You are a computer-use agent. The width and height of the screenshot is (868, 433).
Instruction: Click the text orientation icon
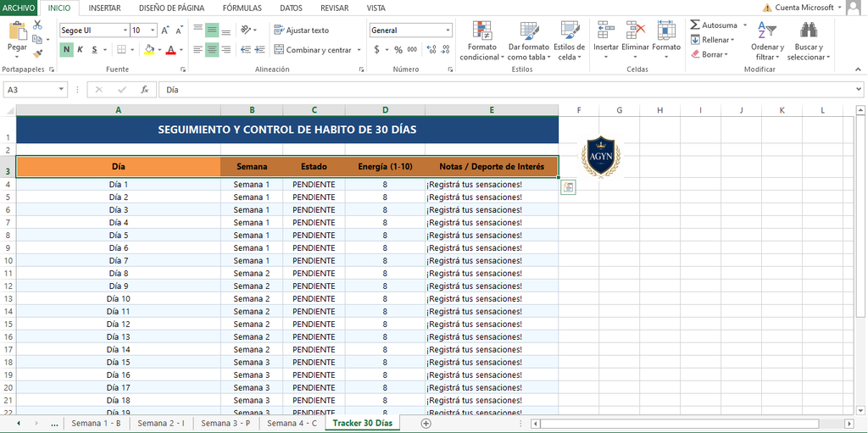point(247,30)
